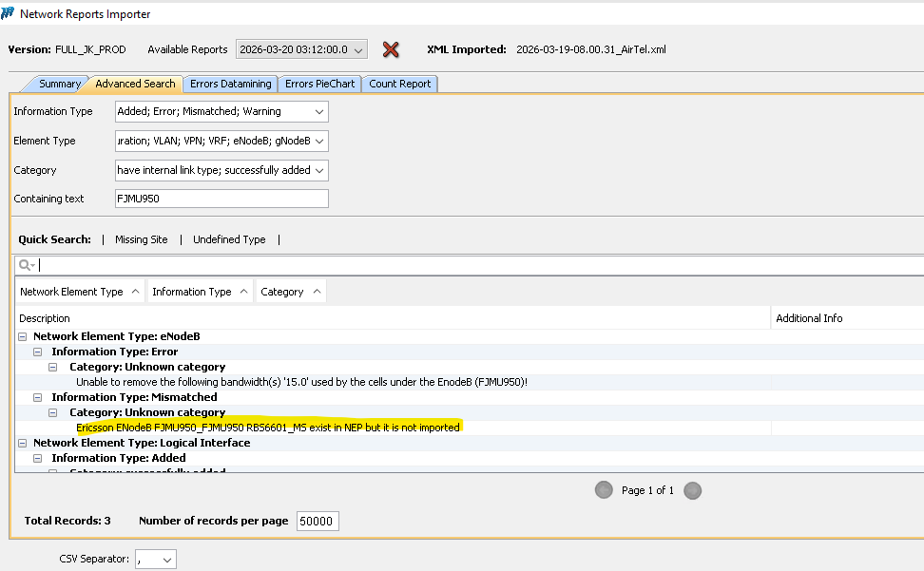Go to next page arrow icon
This screenshot has width=924, height=571.
[693, 490]
